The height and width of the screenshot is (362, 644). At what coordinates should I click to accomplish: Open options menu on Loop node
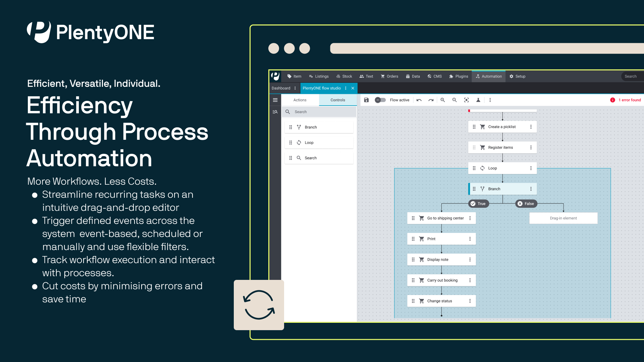point(531,168)
